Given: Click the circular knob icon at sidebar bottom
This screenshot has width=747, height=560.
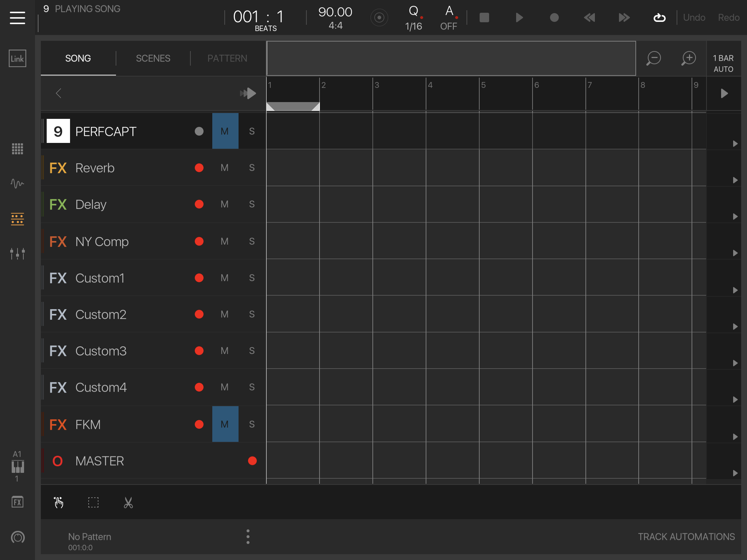Looking at the screenshot, I should pos(18,537).
